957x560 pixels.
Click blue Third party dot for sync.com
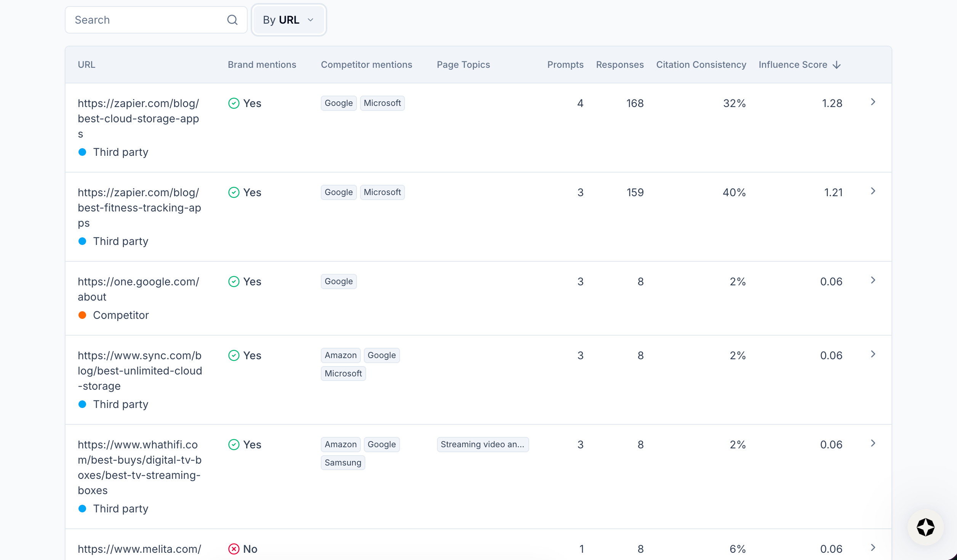click(x=82, y=404)
